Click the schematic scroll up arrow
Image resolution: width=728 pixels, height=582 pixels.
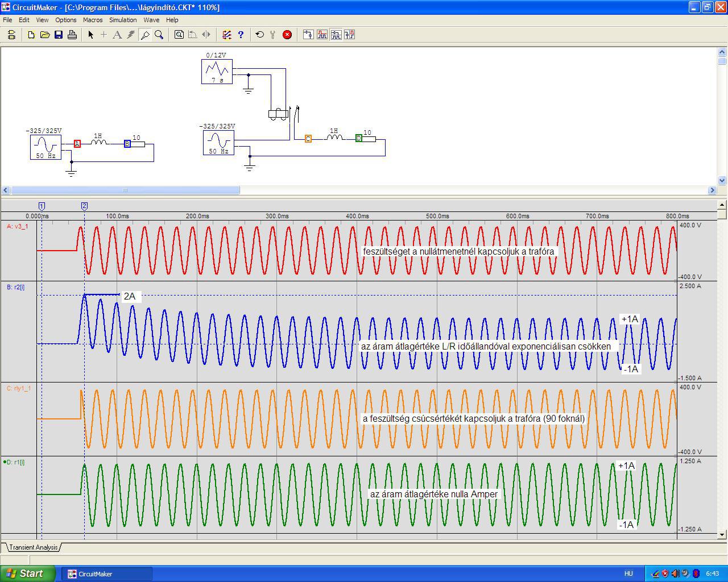pos(722,52)
